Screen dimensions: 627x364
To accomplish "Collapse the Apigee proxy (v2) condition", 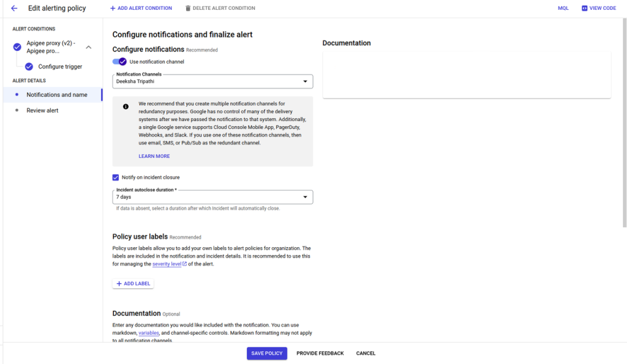I will click(88, 46).
